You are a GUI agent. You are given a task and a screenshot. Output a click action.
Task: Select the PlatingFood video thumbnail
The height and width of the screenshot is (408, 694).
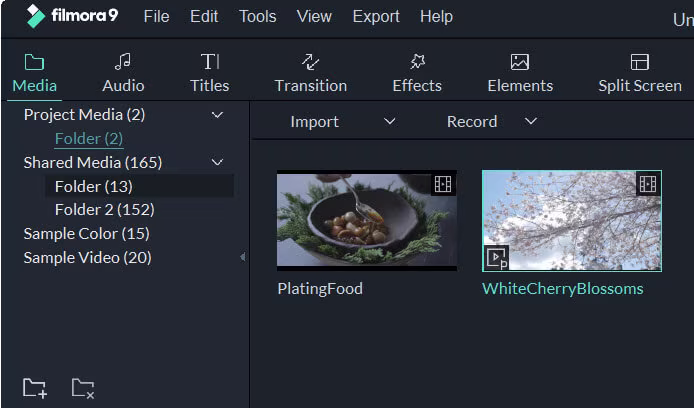pyautogui.click(x=366, y=220)
